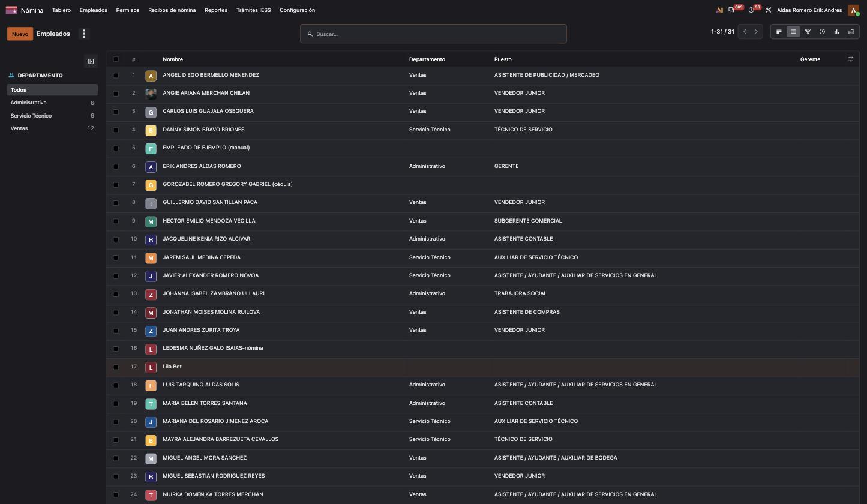
Task: Collapse the department side panel
Action: click(91, 61)
